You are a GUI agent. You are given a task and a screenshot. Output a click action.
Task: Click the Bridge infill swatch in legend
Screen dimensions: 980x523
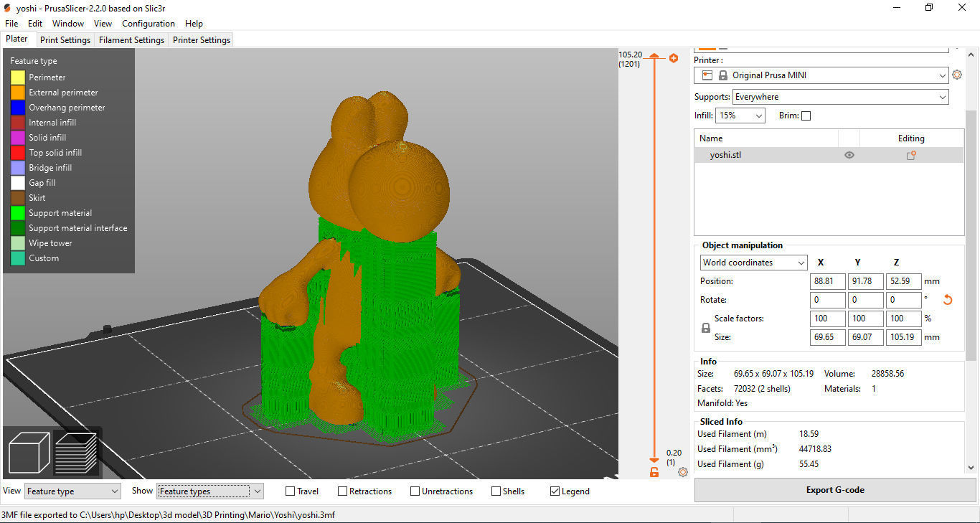[17, 168]
